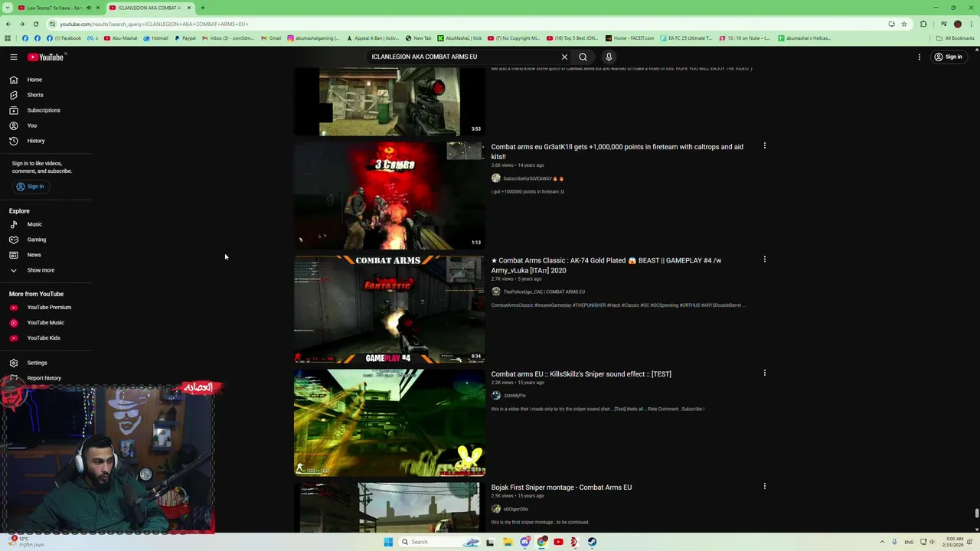Image resolution: width=980 pixels, height=551 pixels.
Task: Open the Combat Arms Gameplay #4 thumbnail
Action: 389,309
